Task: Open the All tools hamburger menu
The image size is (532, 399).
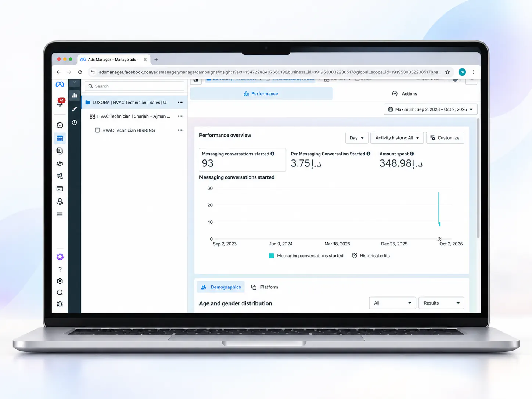Action: (x=60, y=214)
